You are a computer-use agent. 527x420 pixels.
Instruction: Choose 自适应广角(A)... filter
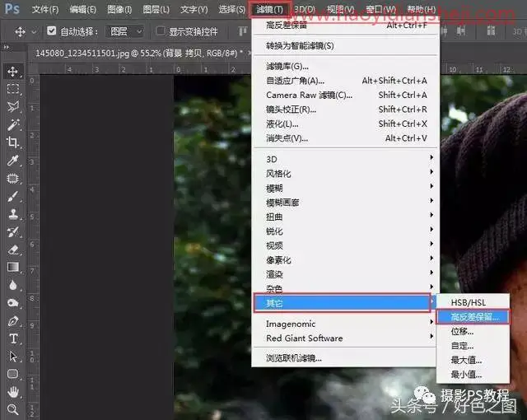[344, 81]
